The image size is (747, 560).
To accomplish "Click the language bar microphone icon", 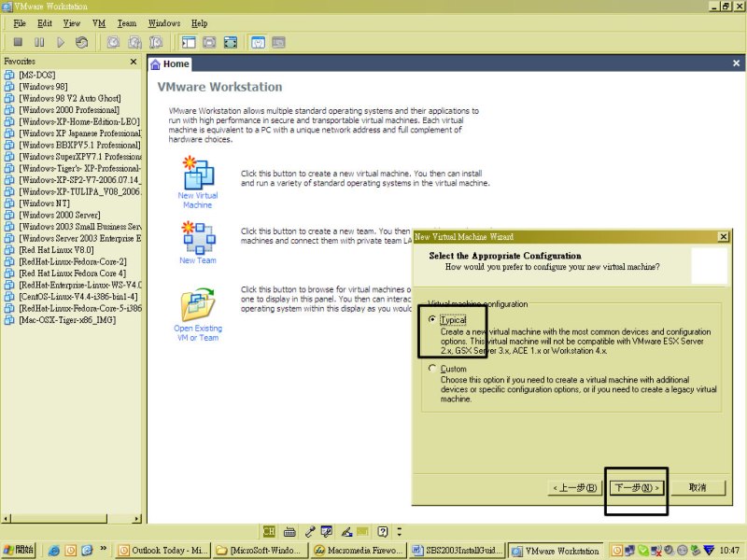I will (310, 531).
